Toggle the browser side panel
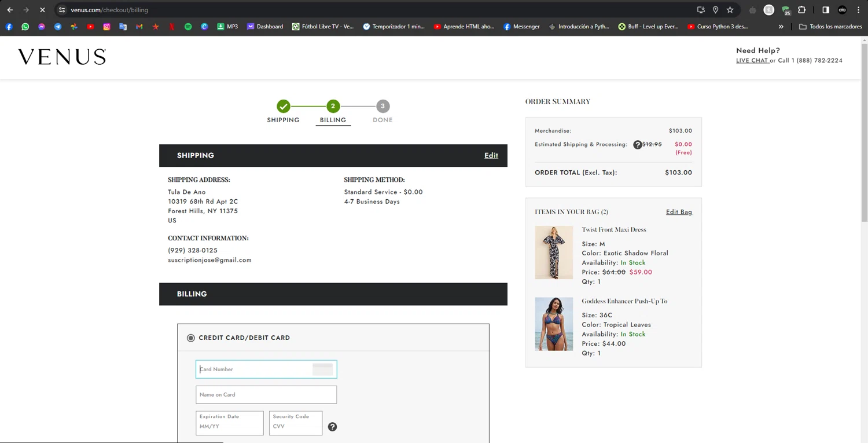 pos(826,10)
